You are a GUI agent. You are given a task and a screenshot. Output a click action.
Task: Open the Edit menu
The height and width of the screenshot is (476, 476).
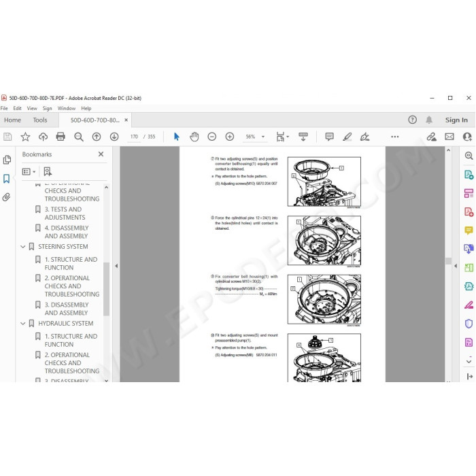pyautogui.click(x=17, y=108)
